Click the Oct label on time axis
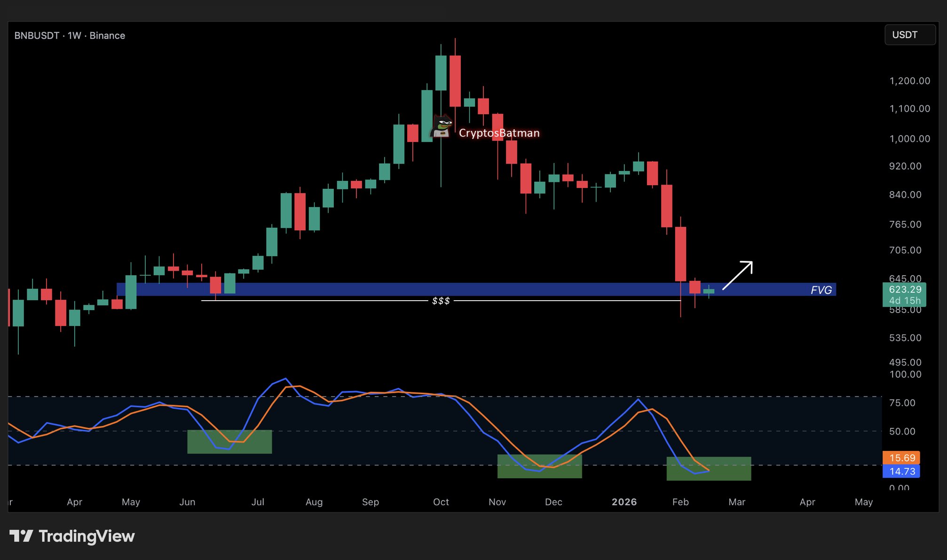This screenshot has width=947, height=560. (441, 502)
